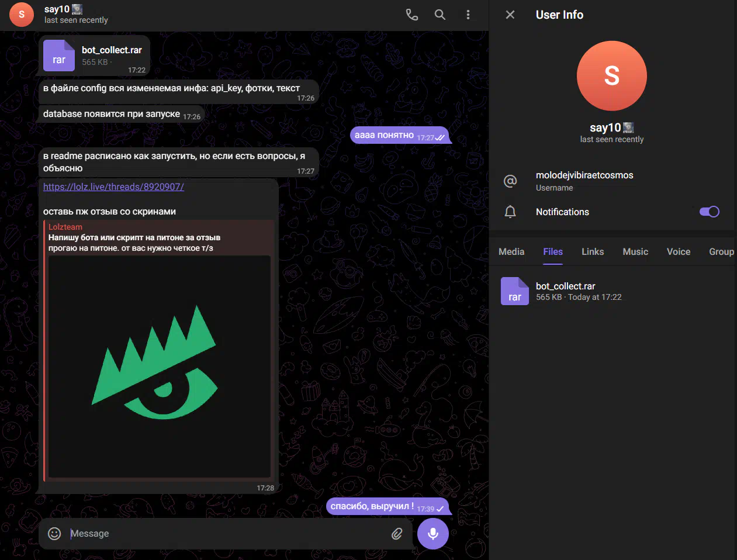The height and width of the screenshot is (560, 737).
Task: Close the User Info panel
Action: pos(510,15)
